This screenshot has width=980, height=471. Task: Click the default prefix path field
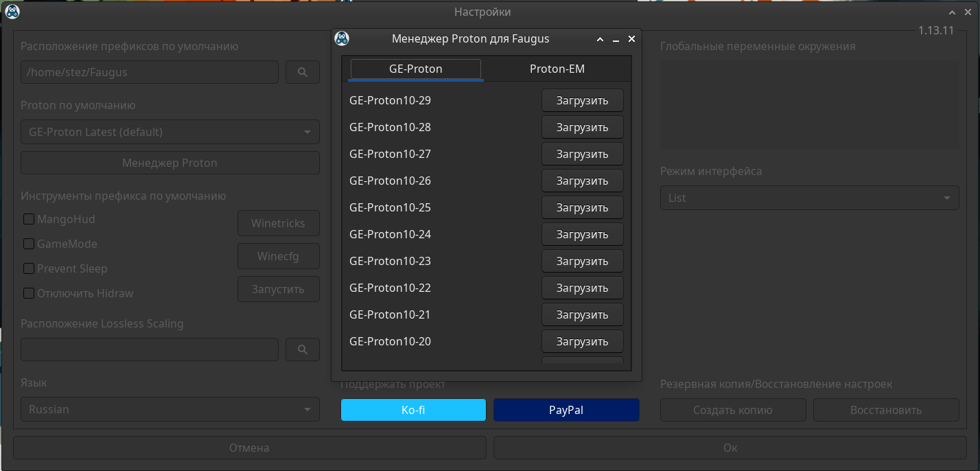pos(149,72)
